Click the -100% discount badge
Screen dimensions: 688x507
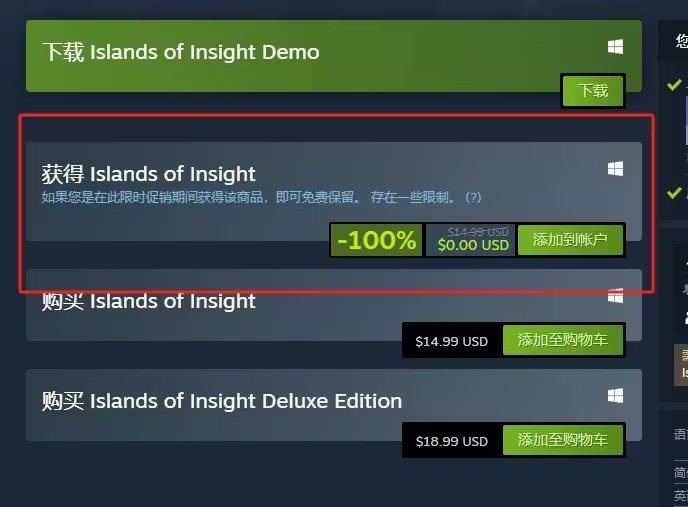point(376,240)
